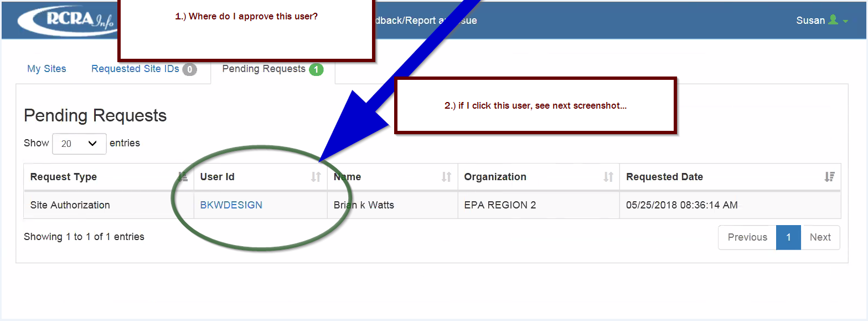Switch to the My Sites tab
This screenshot has width=868, height=321.
46,69
